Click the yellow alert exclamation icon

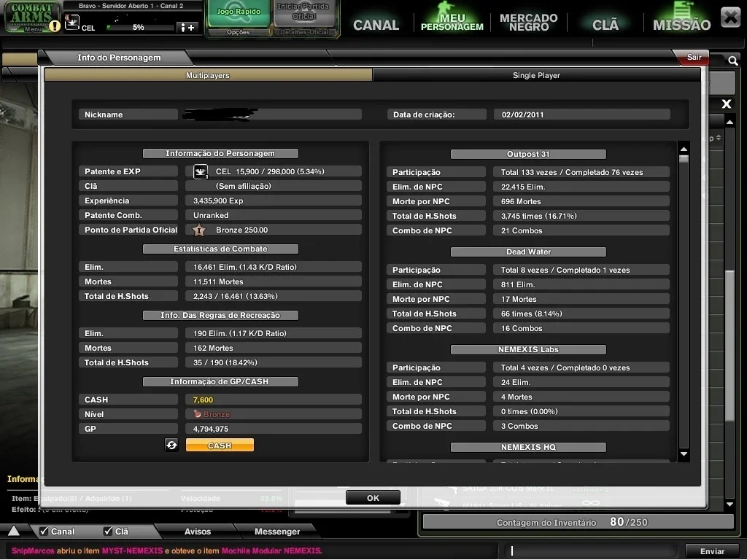(55, 26)
